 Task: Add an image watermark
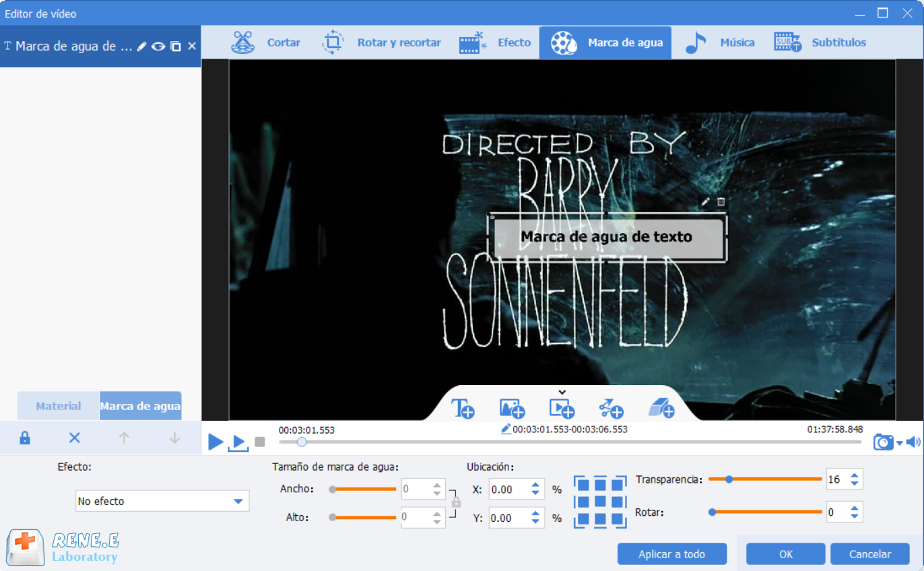point(512,408)
